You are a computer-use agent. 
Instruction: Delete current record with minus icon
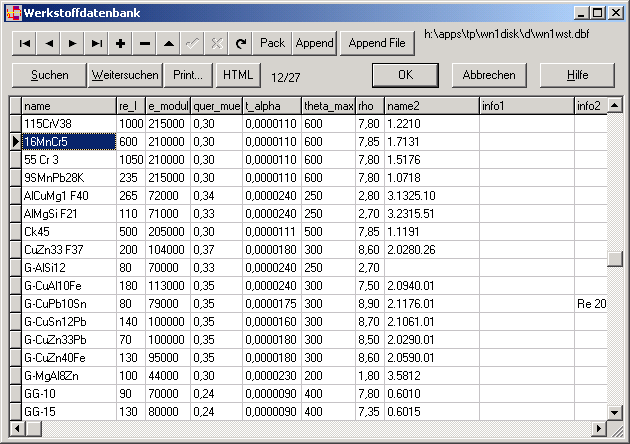145,43
